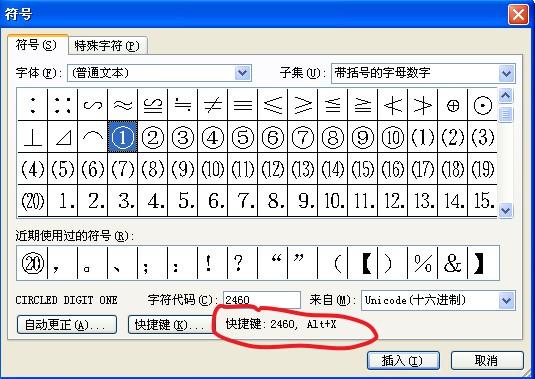Click the 快捷键(K) button
The height and width of the screenshot is (379, 535).
[170, 324]
